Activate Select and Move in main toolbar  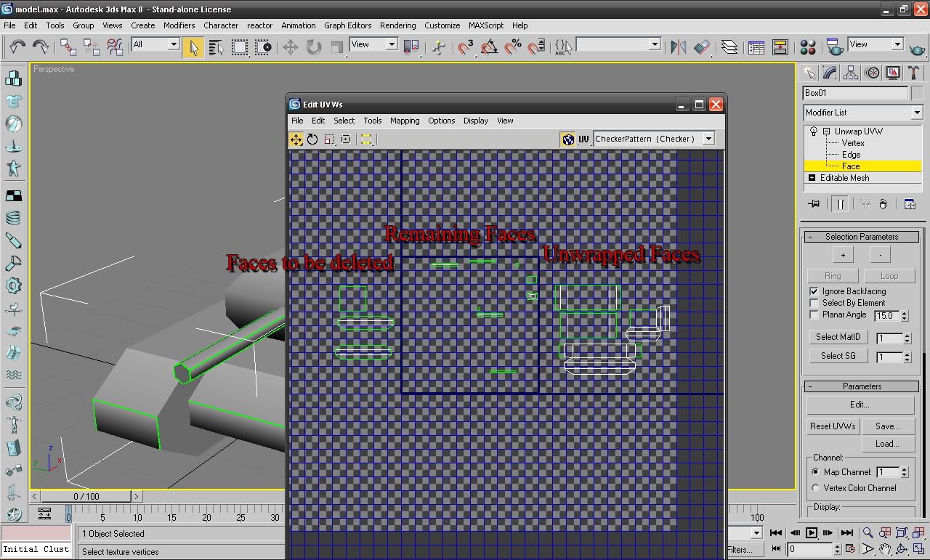point(291,47)
